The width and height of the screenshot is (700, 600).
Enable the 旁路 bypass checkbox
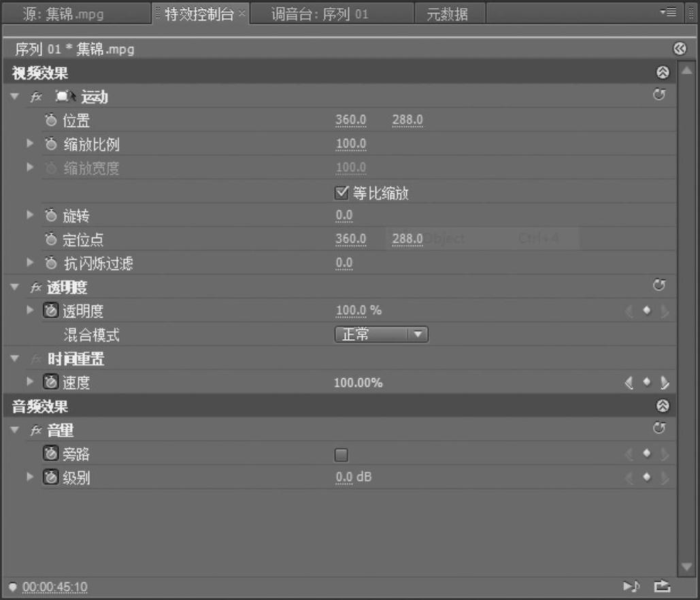tap(341, 455)
